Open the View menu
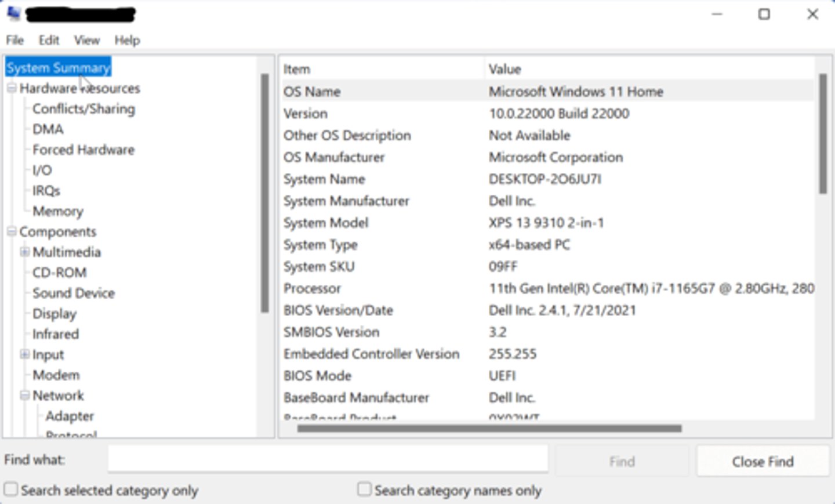835x504 pixels. tap(87, 40)
